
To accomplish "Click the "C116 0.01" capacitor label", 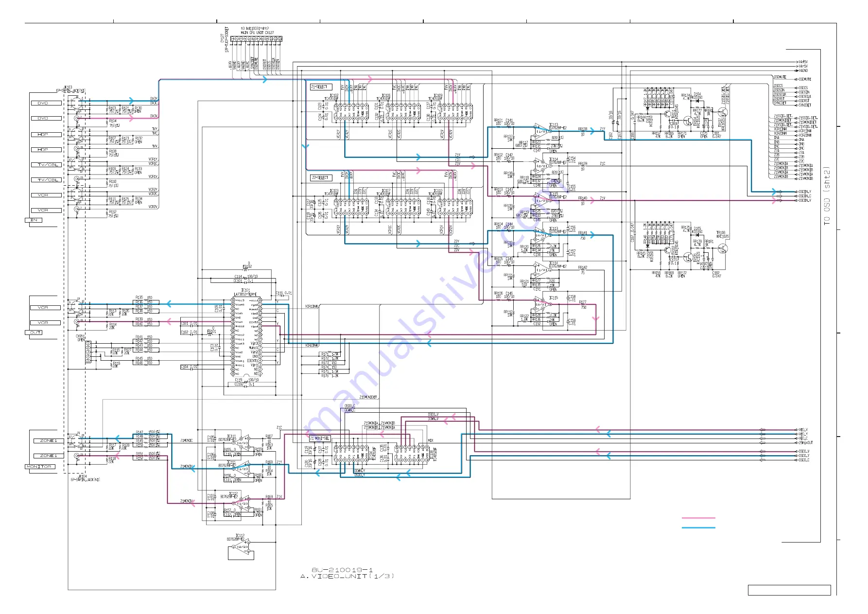I will coord(284,293).
